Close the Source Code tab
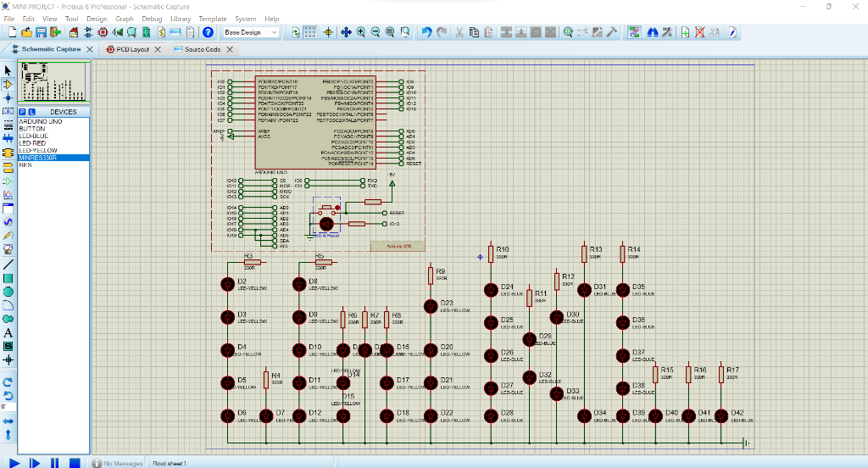The image size is (868, 468). (x=230, y=49)
